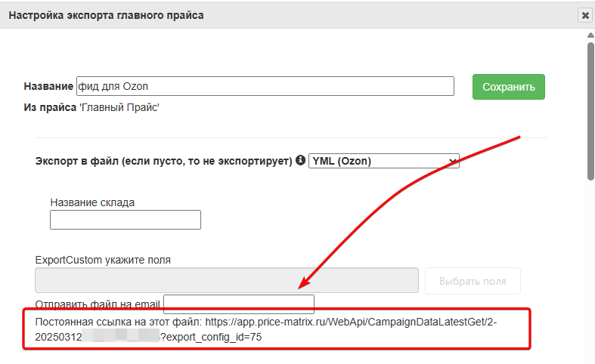Select the grey ExportCustom fields box

tap(227, 280)
